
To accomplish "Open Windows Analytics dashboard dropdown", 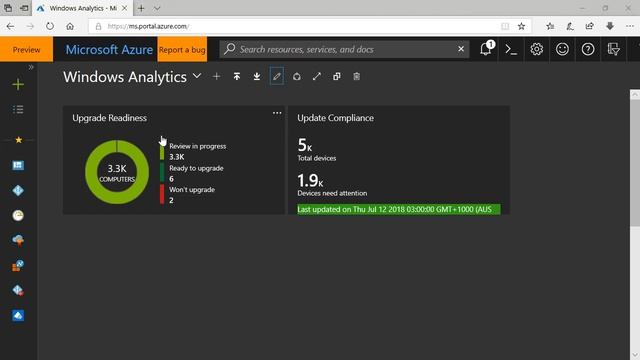I will point(197,76).
